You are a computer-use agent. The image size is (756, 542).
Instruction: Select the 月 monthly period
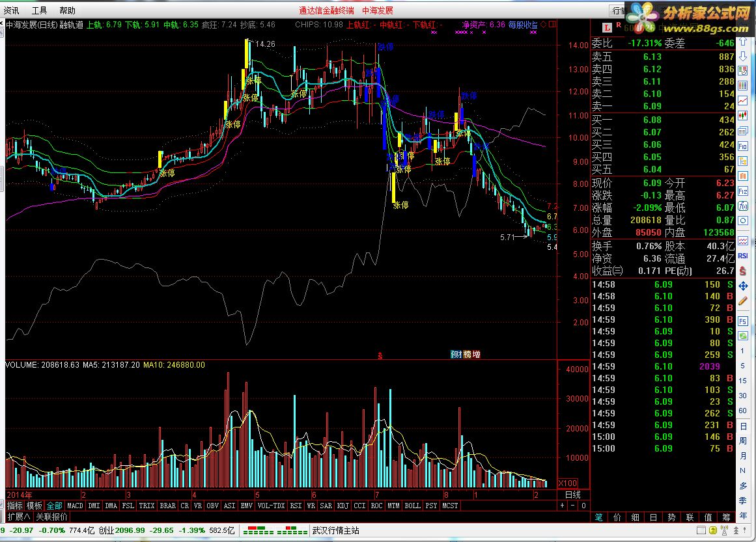pyautogui.click(x=743, y=455)
